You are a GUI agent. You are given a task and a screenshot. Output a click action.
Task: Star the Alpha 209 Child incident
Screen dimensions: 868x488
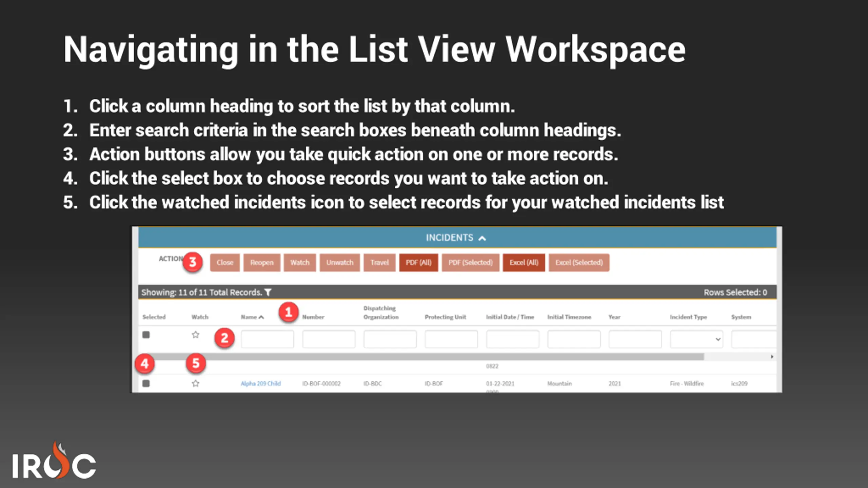195,383
